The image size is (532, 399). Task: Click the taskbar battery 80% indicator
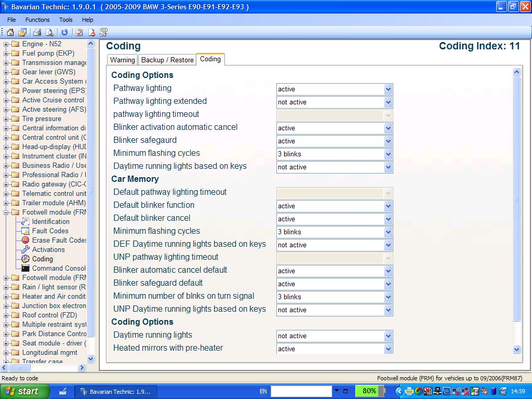point(370,391)
